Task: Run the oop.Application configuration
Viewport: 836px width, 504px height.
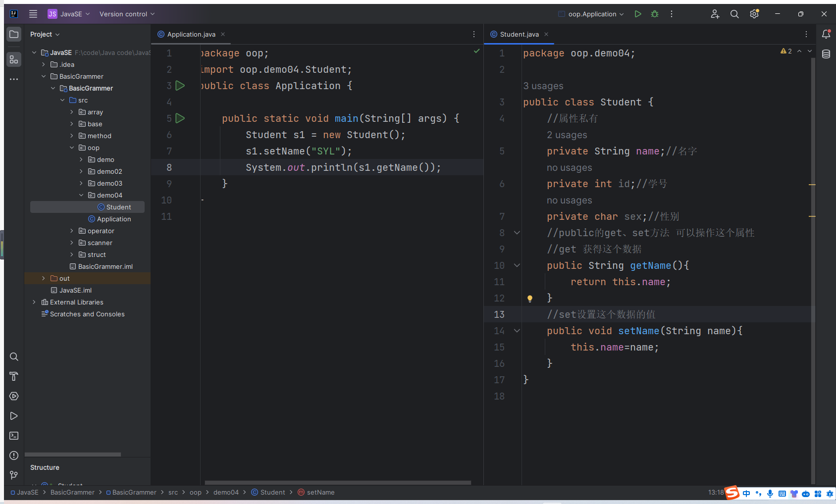Action: point(638,14)
